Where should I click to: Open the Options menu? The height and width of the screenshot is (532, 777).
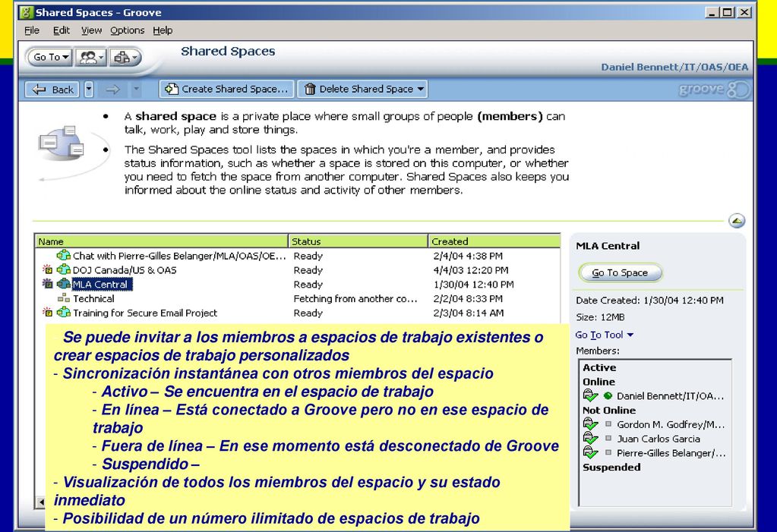tap(128, 30)
